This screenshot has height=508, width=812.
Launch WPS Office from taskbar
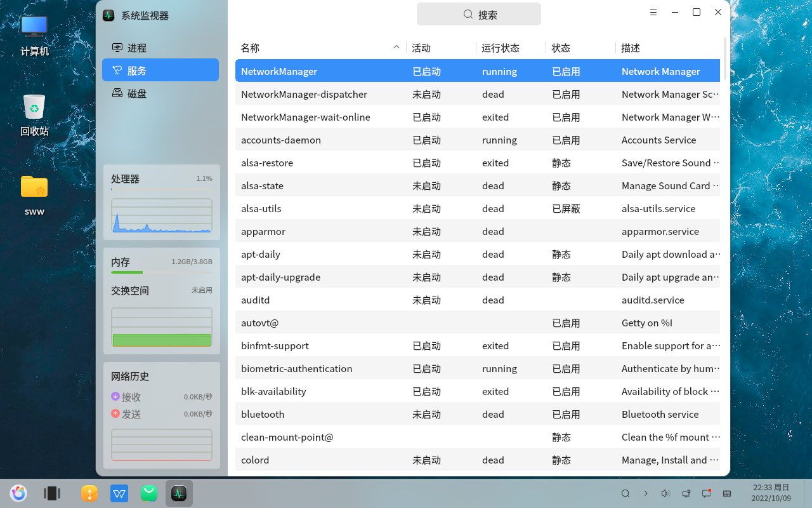(x=119, y=493)
